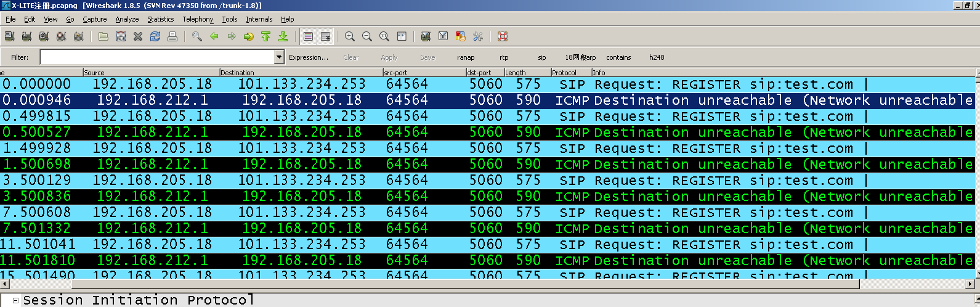Restart the live capture icon
980x307 pixels.
pos(78,37)
